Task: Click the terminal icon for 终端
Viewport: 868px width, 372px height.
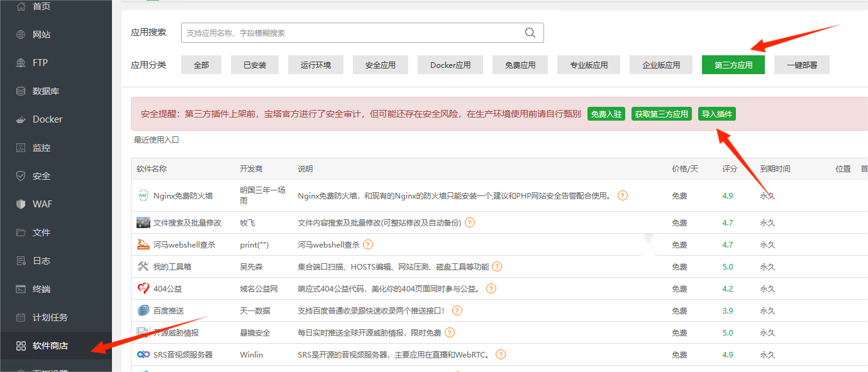Action: [21, 289]
